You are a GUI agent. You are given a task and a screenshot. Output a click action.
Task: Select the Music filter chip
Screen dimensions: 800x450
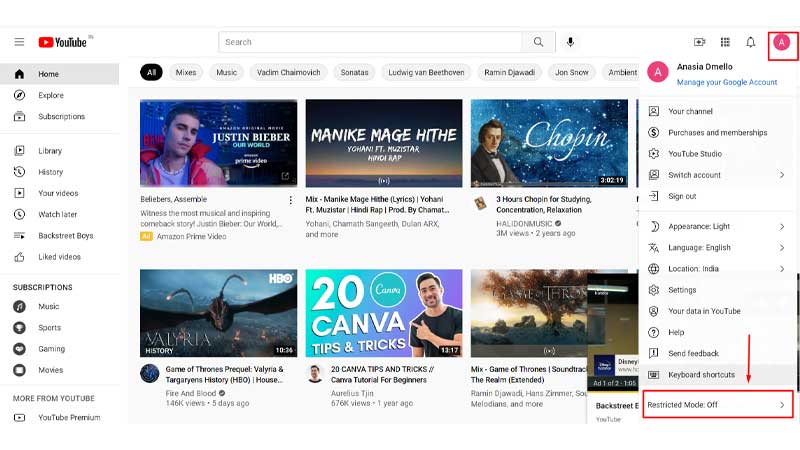[x=227, y=72]
